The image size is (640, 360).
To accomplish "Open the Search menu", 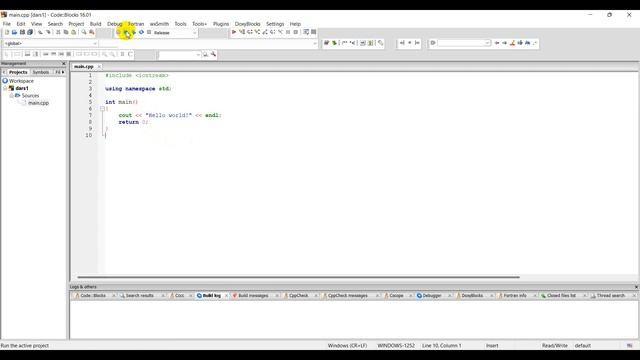I will tap(55, 24).
